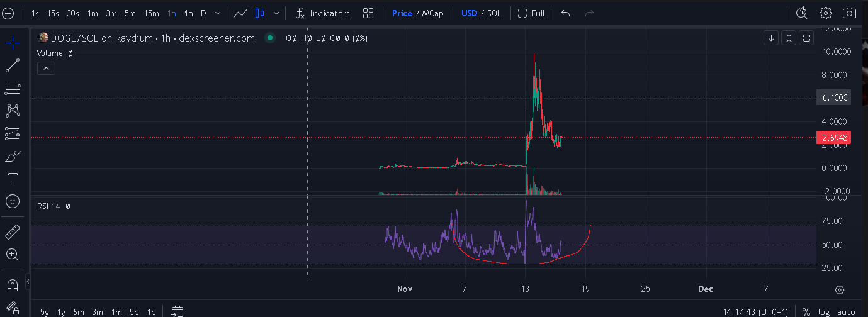Redo the last chart action
868x317 pixels.
pyautogui.click(x=590, y=13)
